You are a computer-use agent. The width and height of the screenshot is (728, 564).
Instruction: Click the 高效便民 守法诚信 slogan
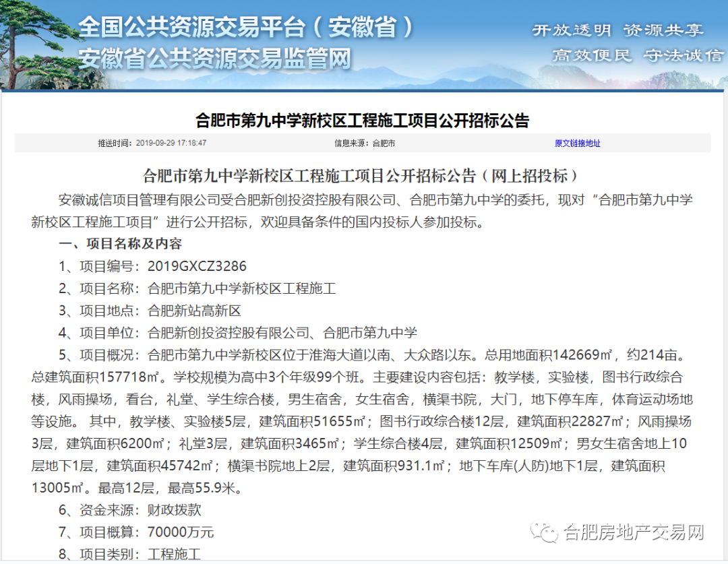[638, 55]
